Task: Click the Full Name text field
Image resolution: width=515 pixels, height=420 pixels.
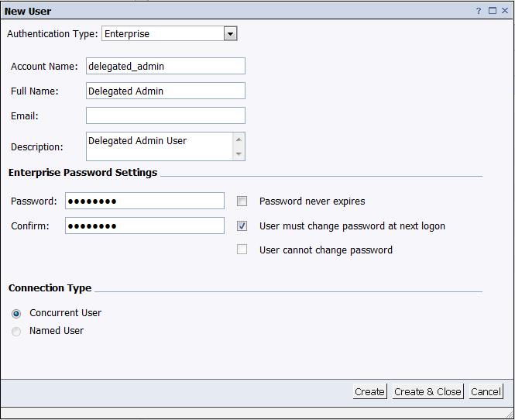Action: (165, 91)
